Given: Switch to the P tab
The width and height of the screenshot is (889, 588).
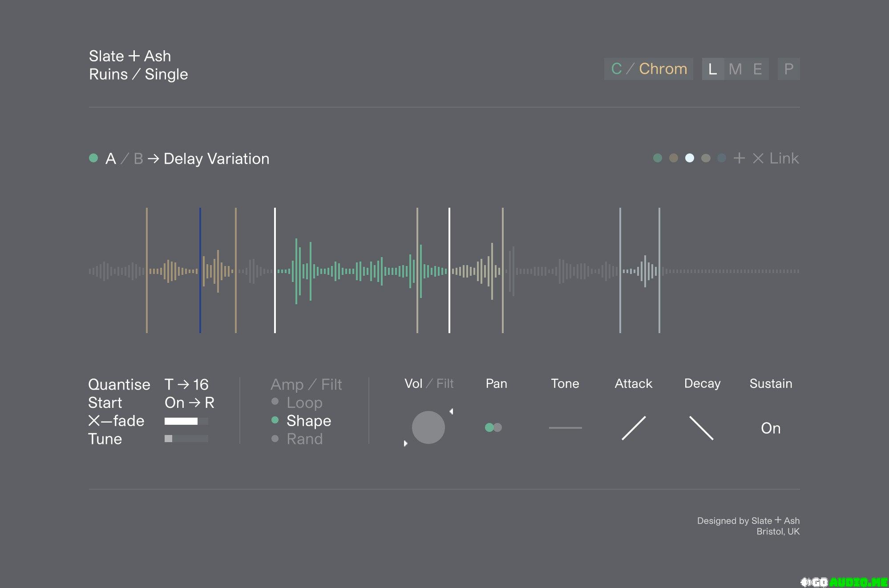Looking at the screenshot, I should (x=788, y=69).
